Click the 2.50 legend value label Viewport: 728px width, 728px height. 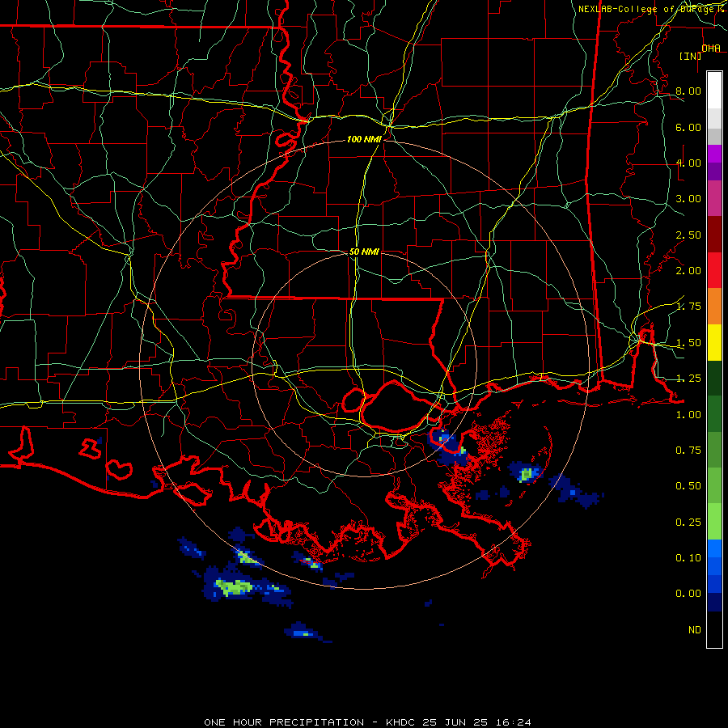point(688,235)
